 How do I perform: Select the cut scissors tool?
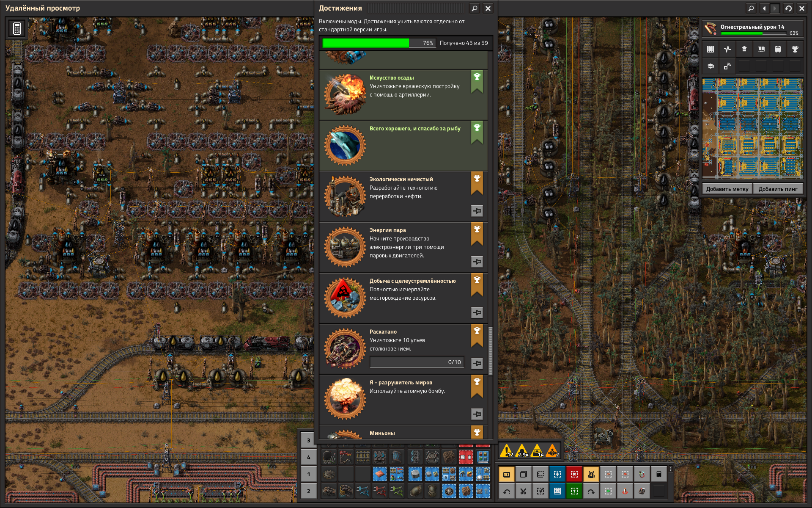point(523,491)
